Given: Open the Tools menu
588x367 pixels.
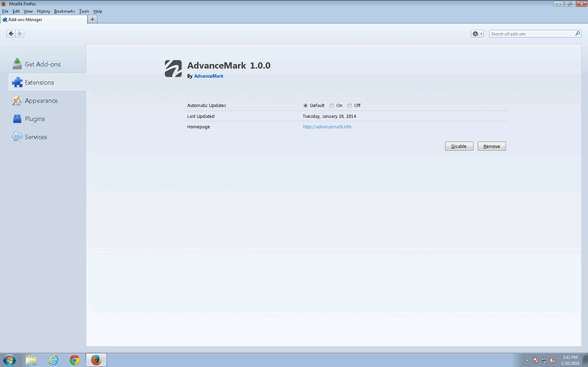Looking at the screenshot, I should [84, 11].
